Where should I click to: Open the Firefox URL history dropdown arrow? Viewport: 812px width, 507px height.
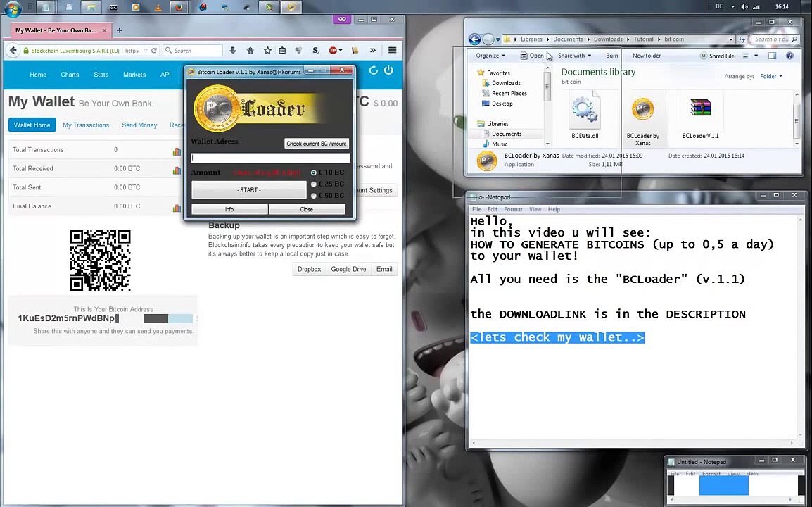pos(146,50)
